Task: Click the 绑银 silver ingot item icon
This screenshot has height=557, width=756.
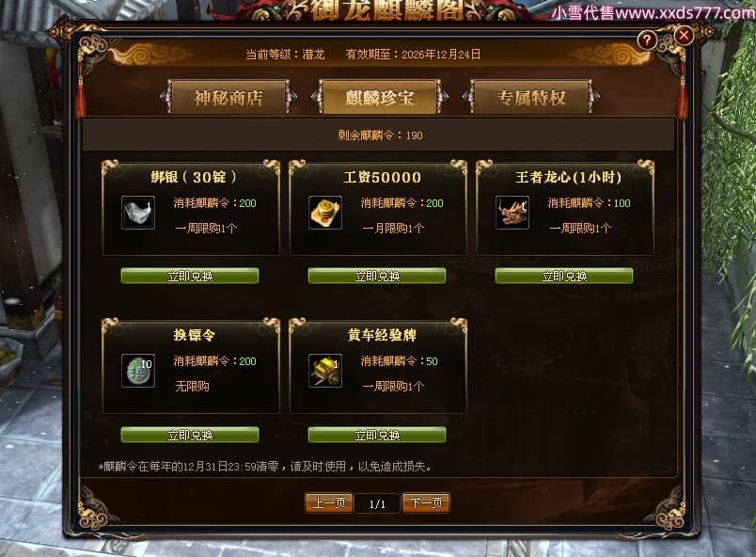Action: point(138,213)
